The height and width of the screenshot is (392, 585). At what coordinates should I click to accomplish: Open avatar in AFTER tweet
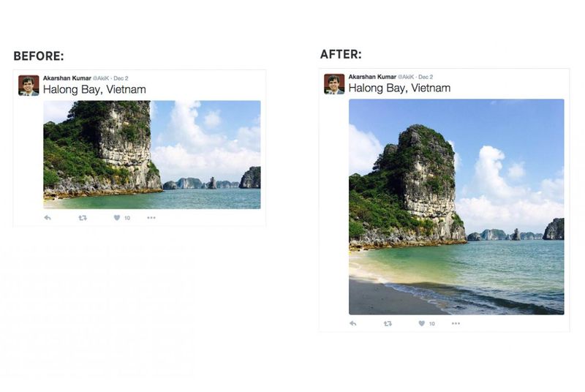click(x=334, y=84)
